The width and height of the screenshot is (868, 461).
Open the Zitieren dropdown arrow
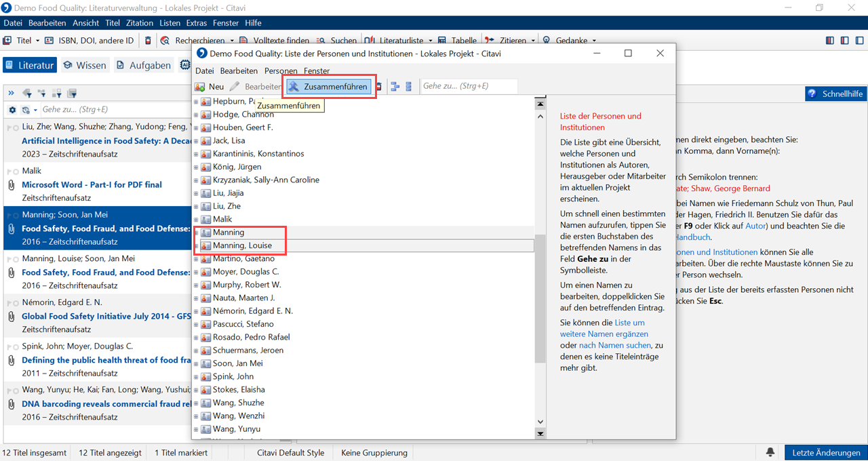[x=534, y=41]
